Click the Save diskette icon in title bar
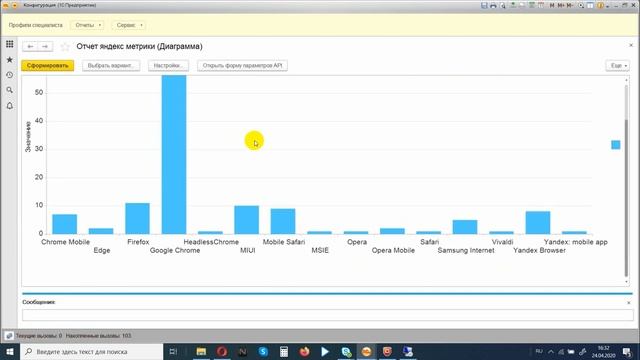This screenshot has width=640, height=360. point(484,5)
